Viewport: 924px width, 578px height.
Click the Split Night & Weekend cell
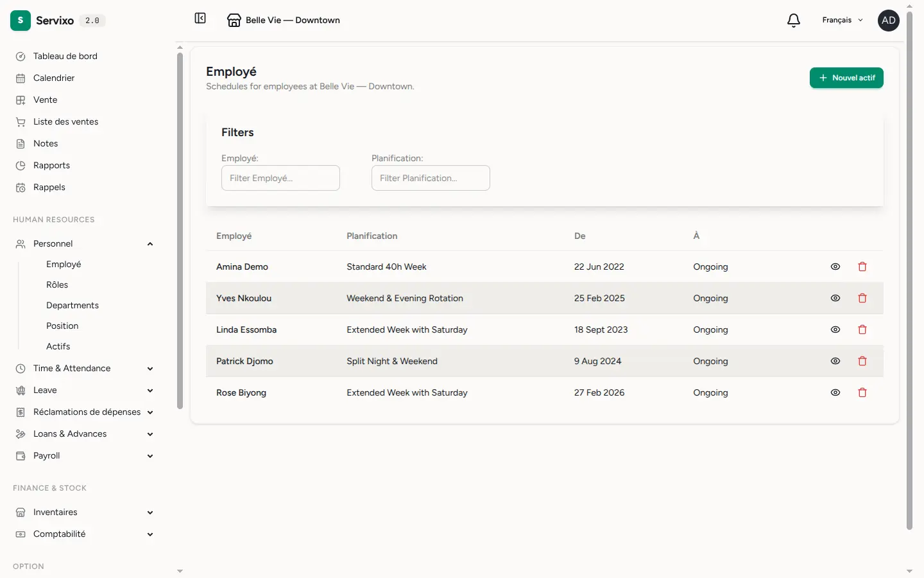392,362
